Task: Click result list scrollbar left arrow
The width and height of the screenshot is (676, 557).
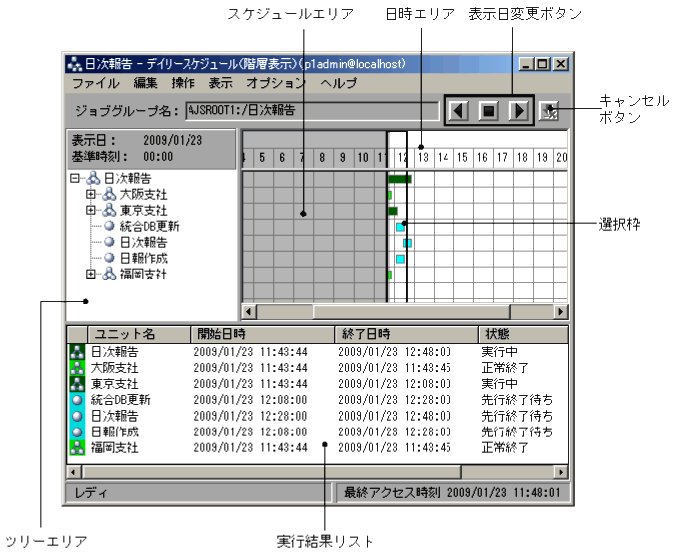Action: 73,472
